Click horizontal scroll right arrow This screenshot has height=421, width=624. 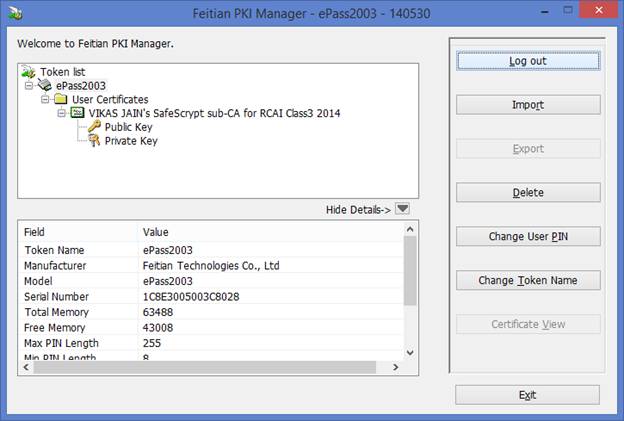pyautogui.click(x=396, y=367)
